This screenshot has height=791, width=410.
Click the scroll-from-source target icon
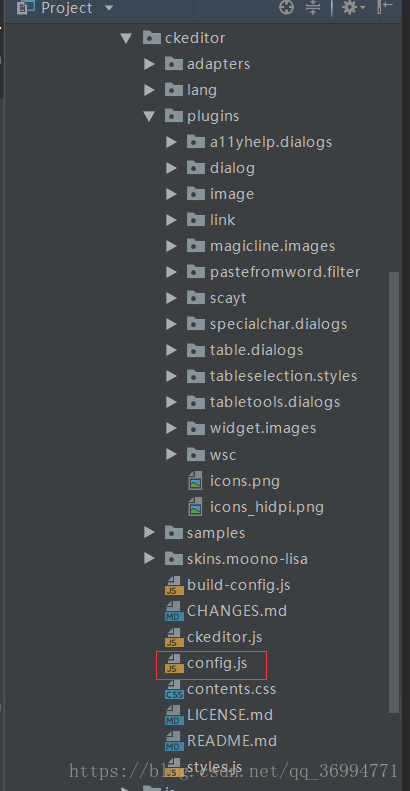tap(286, 8)
